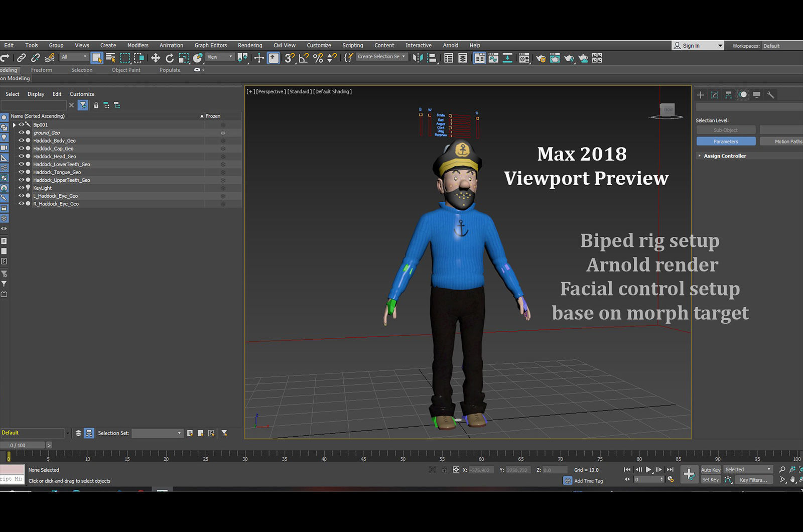
Task: Open the Modify command panel tab
Action: 715,95
